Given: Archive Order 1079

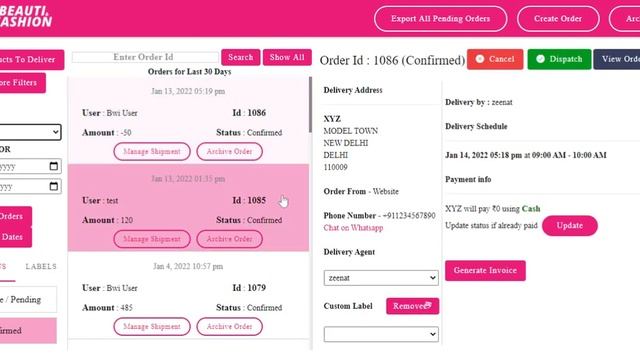Looking at the screenshot, I should pyautogui.click(x=229, y=327).
